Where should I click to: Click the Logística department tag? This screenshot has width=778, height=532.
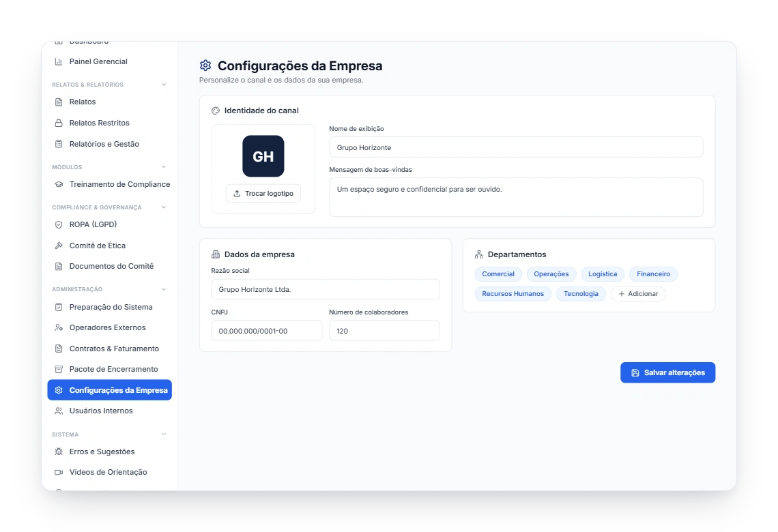tap(603, 274)
